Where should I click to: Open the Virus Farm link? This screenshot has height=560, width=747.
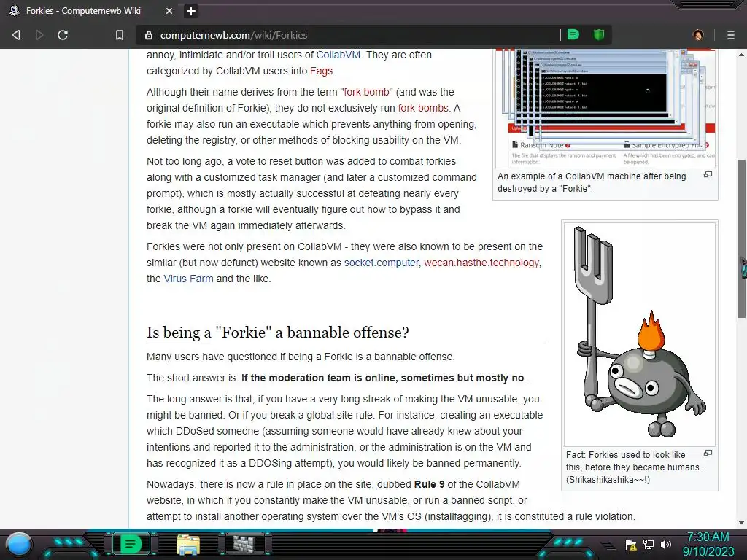(188, 279)
